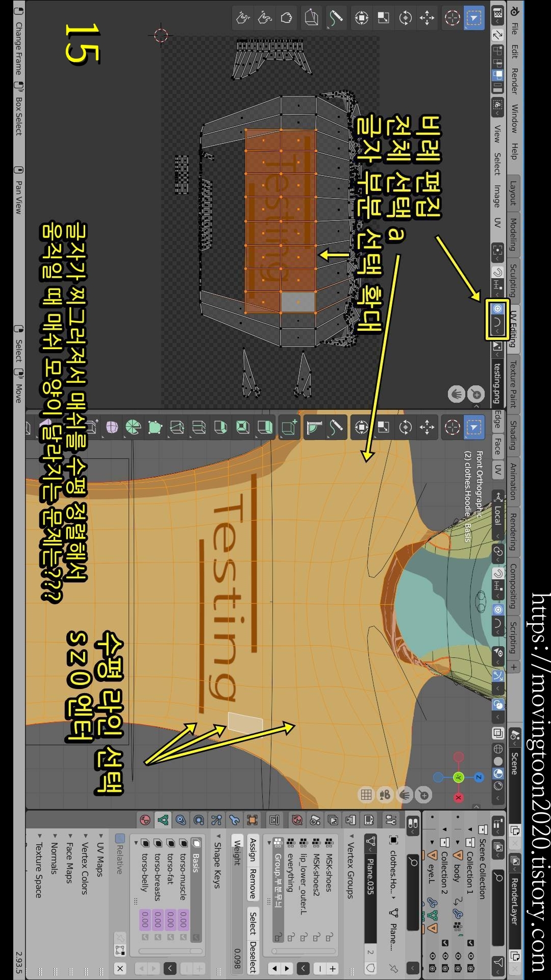This screenshot has height=980, width=551.
Task: Select the Extrude Region tool
Action: [265, 427]
